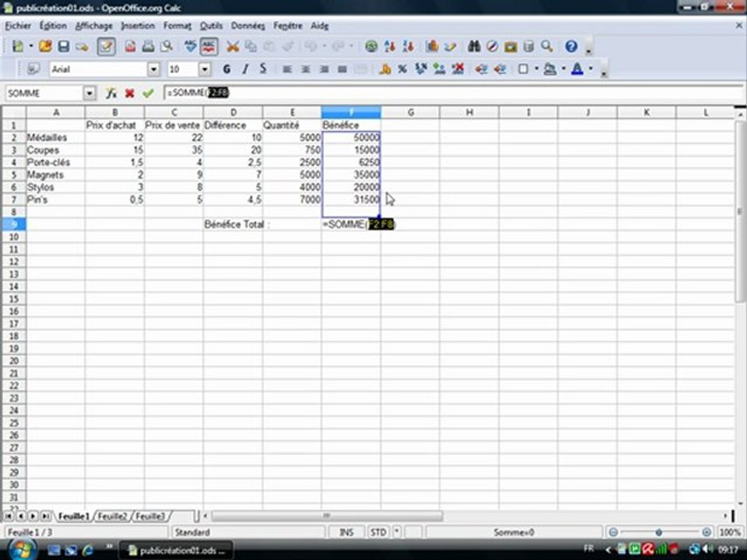This screenshot has width=747, height=560.
Task: Cancel formula with red X
Action: pyautogui.click(x=129, y=93)
